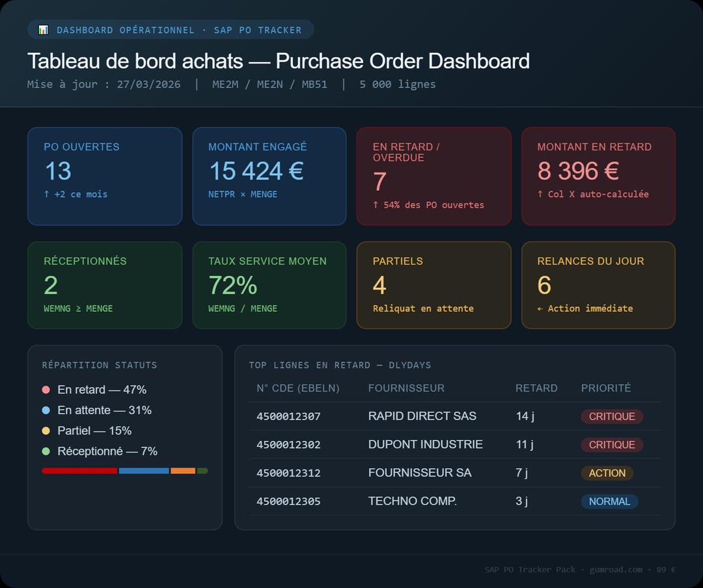Image resolution: width=703 pixels, height=588 pixels.
Task: Click the 11 j delay value
Action: click(525, 445)
